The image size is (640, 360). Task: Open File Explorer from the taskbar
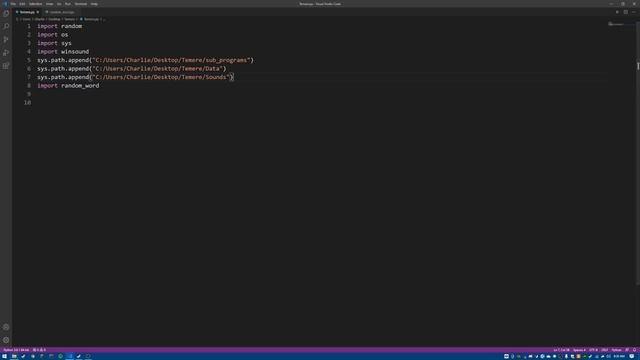click(14, 356)
